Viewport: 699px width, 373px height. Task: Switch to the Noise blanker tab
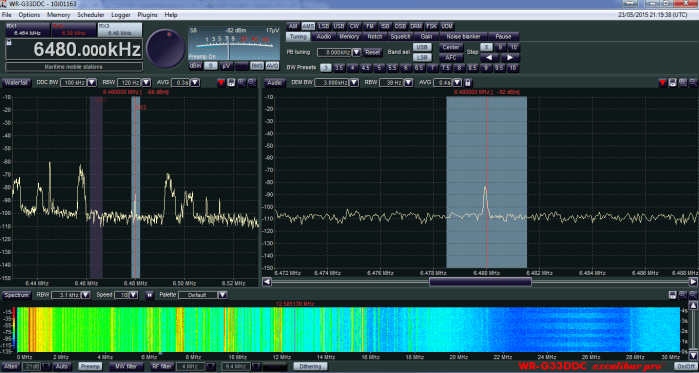463,37
